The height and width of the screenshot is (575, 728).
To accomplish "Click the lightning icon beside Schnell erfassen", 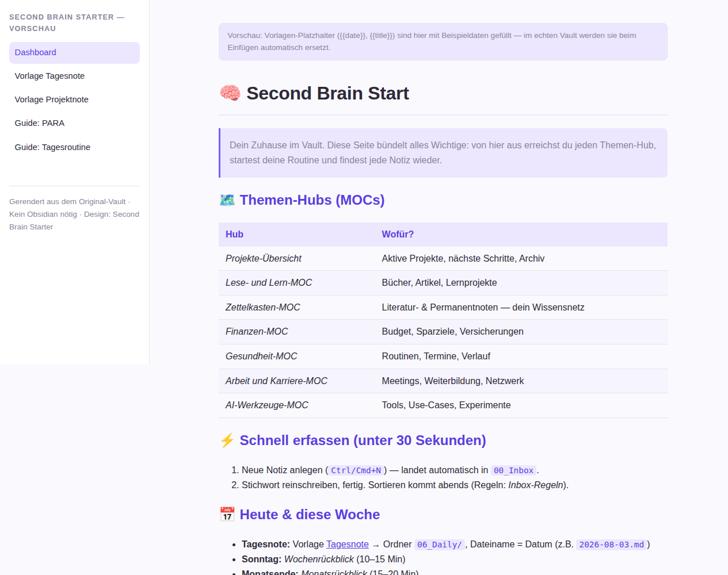I will pyautogui.click(x=227, y=440).
